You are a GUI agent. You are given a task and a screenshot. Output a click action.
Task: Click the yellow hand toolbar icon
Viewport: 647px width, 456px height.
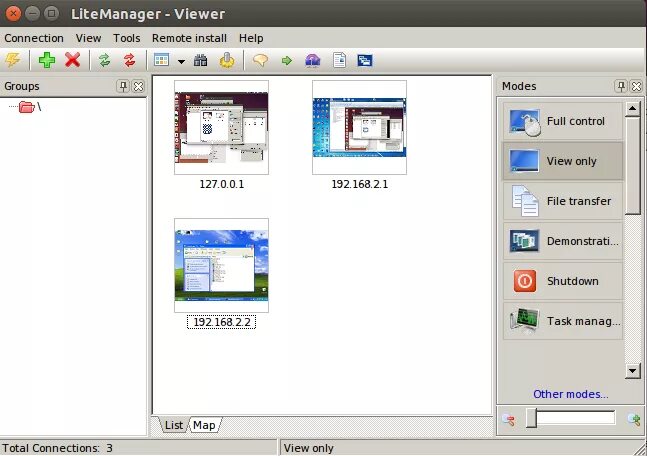pyautogui.click(x=227, y=60)
